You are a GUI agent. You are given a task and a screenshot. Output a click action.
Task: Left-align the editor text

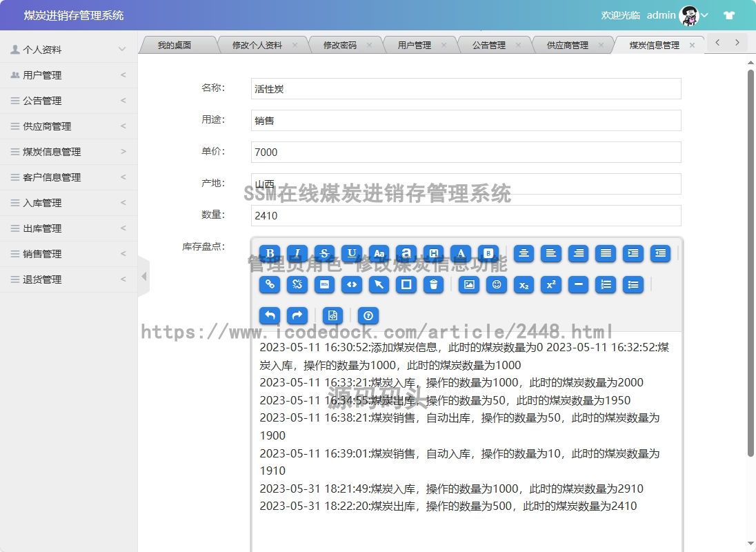tap(551, 253)
